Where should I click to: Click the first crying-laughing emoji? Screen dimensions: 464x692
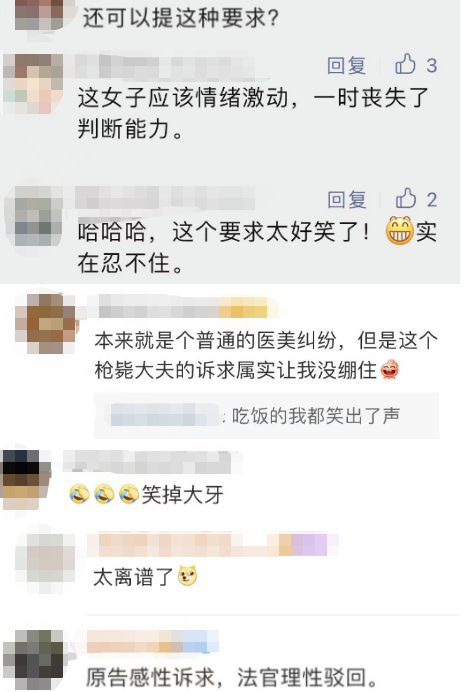[x=79, y=494]
